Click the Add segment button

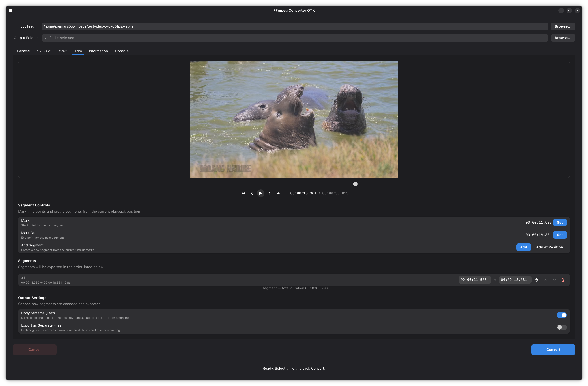pos(523,247)
